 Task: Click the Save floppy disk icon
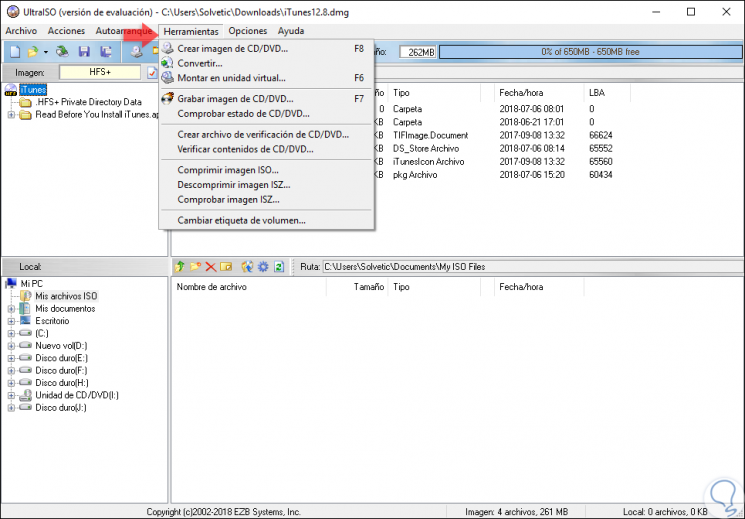84,51
